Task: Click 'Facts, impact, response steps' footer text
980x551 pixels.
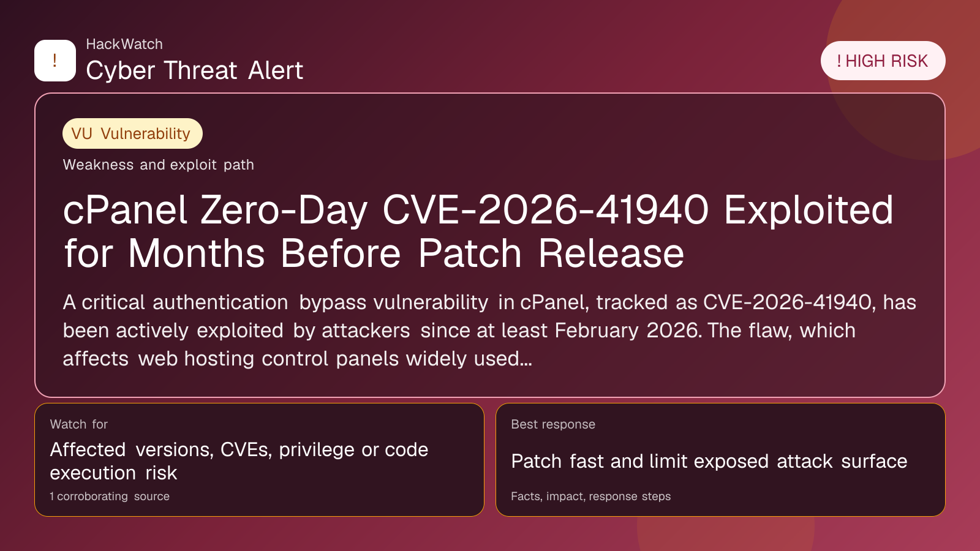Action: [590, 497]
